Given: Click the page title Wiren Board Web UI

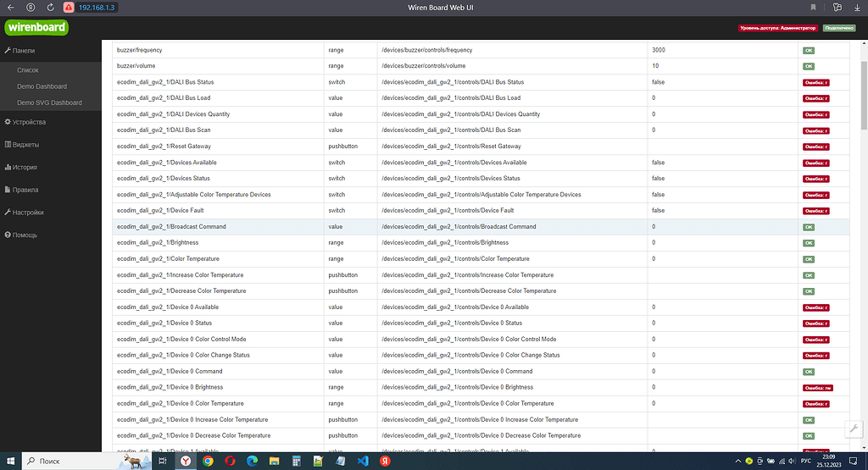Looking at the screenshot, I should click(x=441, y=7).
